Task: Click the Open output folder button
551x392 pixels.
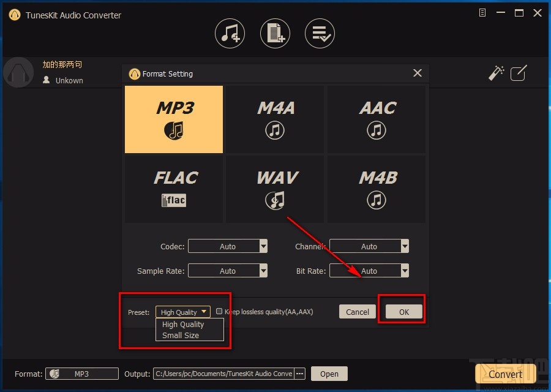Action: tap(329, 374)
